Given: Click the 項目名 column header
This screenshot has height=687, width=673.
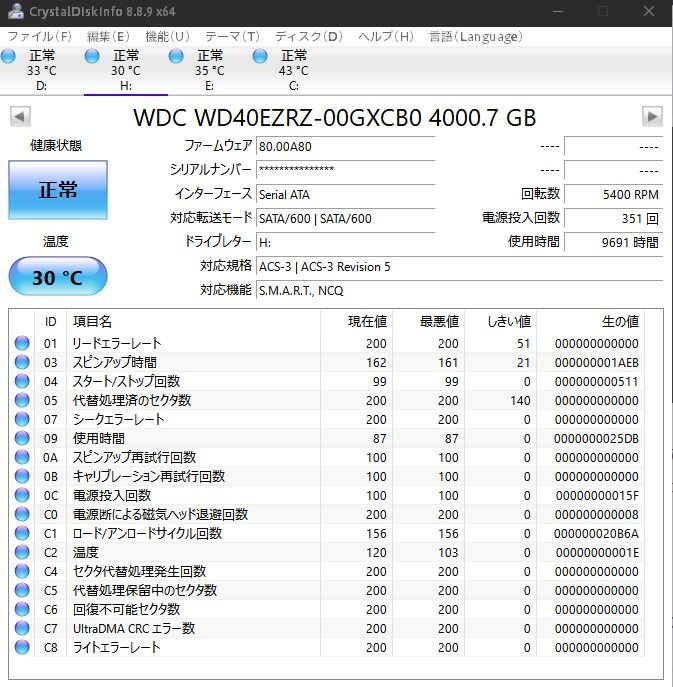Looking at the screenshot, I should (x=193, y=322).
